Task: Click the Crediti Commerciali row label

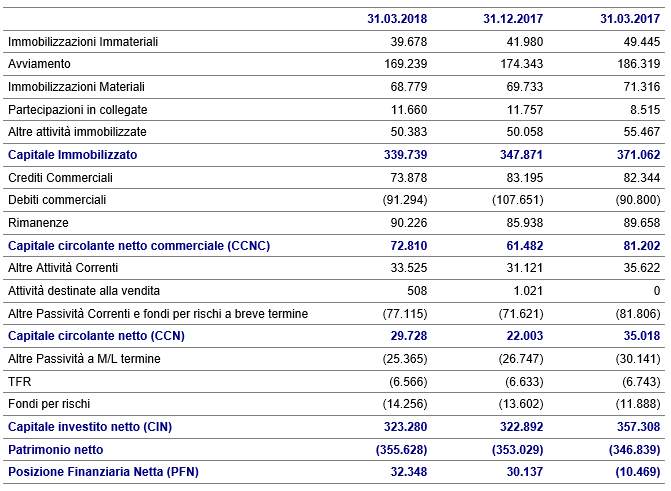Action: coord(60,177)
